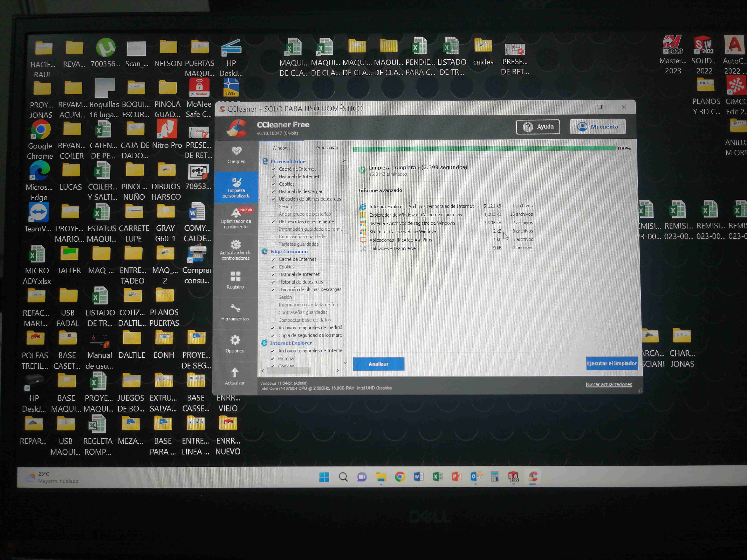Open the Chequeo section in CCleaner sidebar

coord(236,155)
